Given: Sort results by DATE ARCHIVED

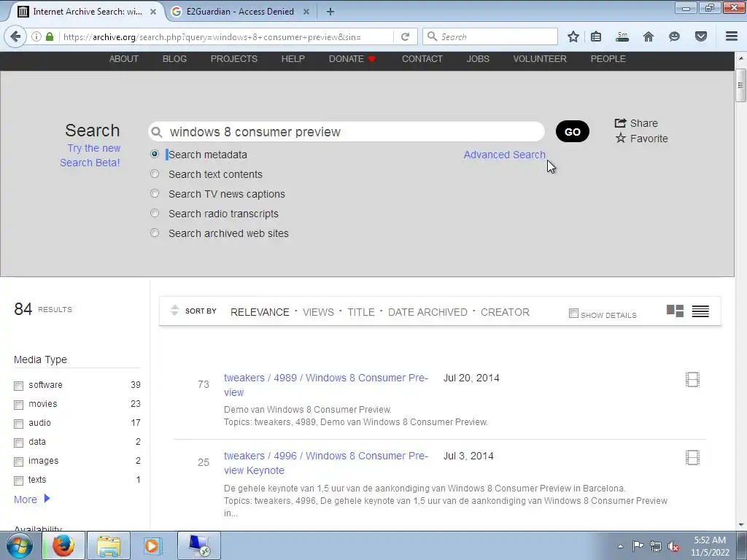Looking at the screenshot, I should tap(427, 312).
